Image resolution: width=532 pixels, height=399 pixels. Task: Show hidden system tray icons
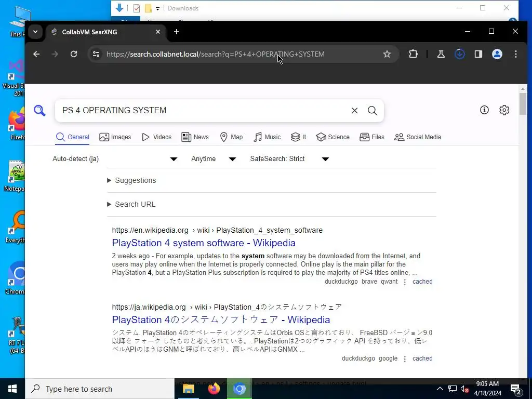click(x=440, y=389)
